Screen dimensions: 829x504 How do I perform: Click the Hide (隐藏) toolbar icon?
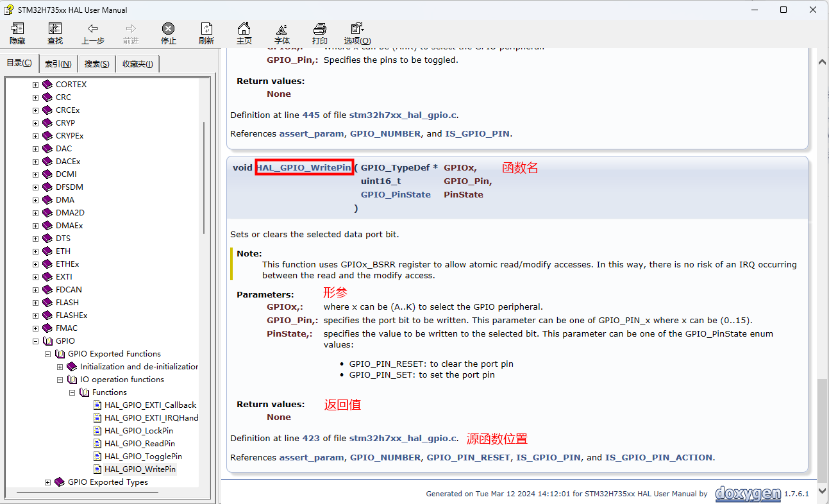coord(17,29)
